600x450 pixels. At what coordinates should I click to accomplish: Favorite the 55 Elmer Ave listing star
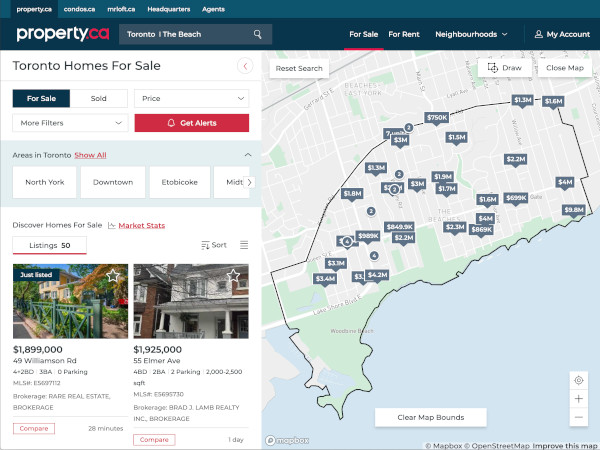[x=233, y=275]
